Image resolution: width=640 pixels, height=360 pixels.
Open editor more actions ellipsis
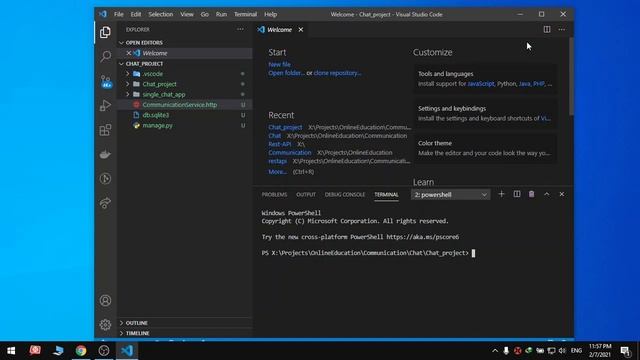tap(562, 29)
